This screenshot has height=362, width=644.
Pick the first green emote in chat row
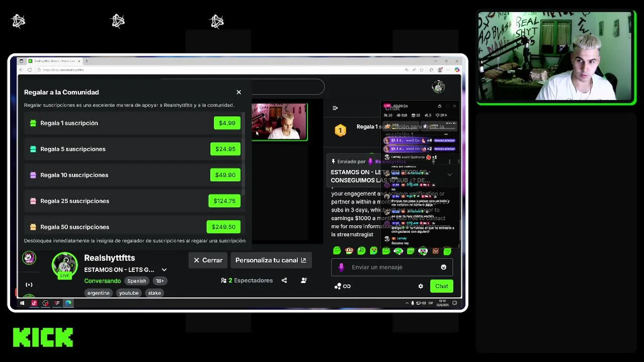pos(337,250)
